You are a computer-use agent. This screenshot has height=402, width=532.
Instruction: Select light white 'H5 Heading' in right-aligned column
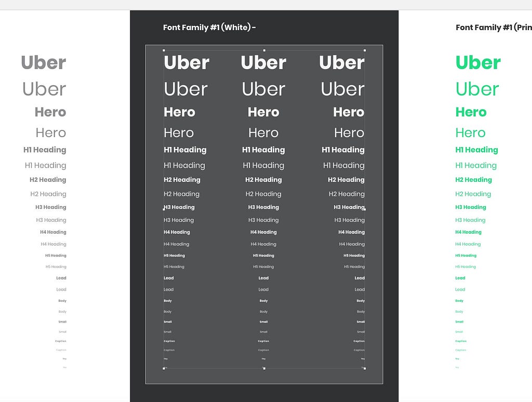point(354,266)
